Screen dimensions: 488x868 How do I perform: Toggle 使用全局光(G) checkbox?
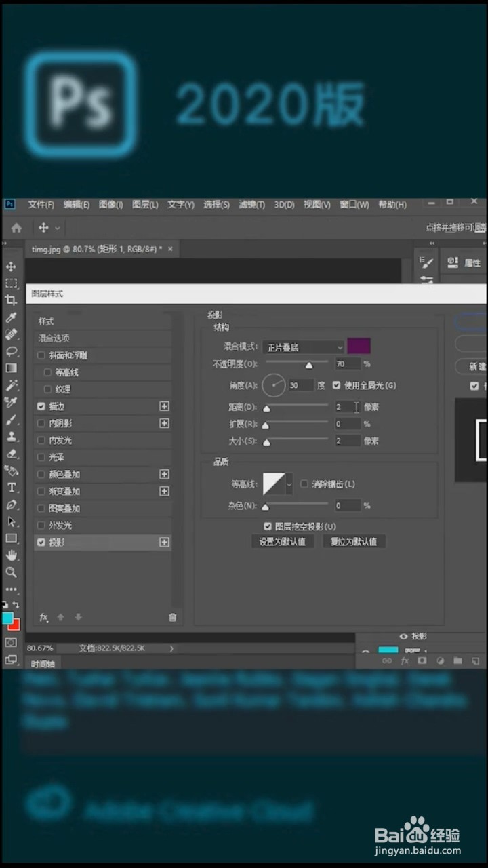pos(337,385)
